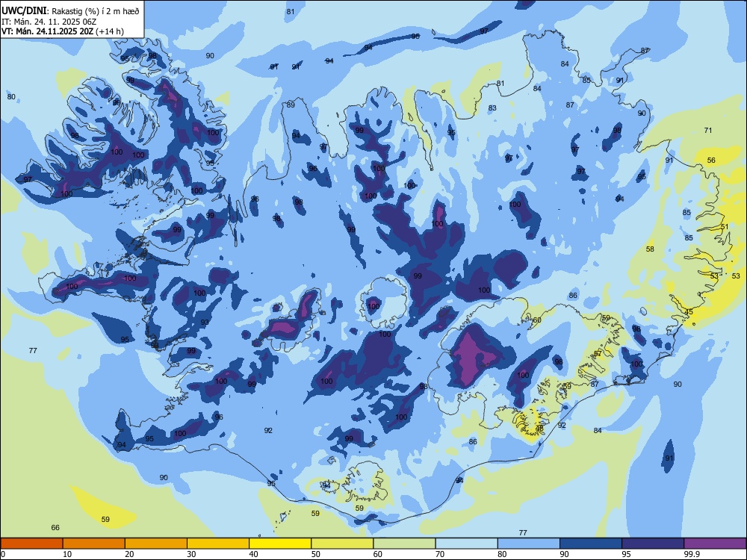The width and height of the screenshot is (747, 560).
Task: Click the 70–80 pale blue legend swatch
Action: click(x=466, y=544)
